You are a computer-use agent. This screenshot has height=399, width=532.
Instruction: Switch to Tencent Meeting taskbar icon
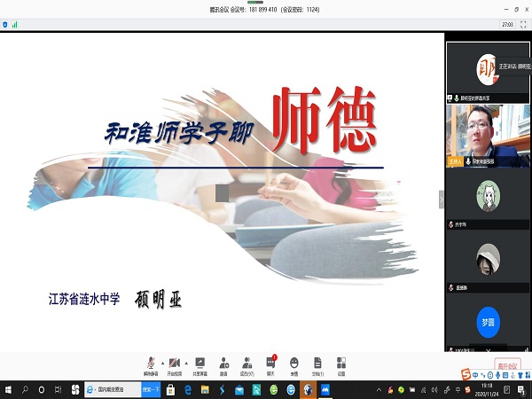(x=325, y=389)
